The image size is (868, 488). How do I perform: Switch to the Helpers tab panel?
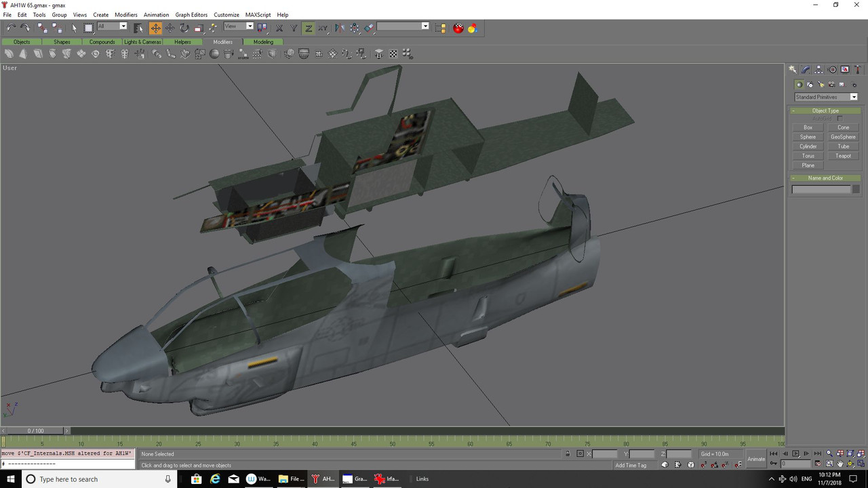[182, 42]
